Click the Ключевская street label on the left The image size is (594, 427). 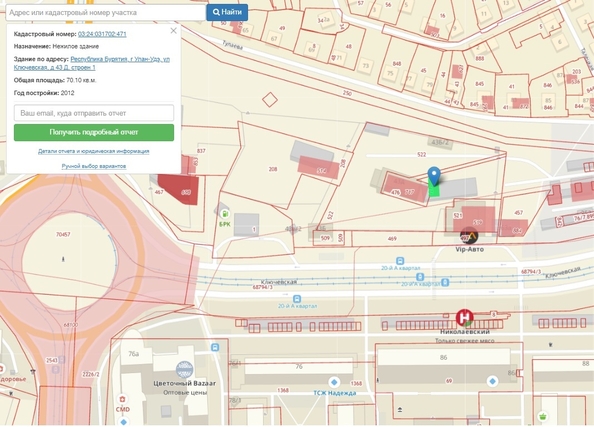[279, 282]
